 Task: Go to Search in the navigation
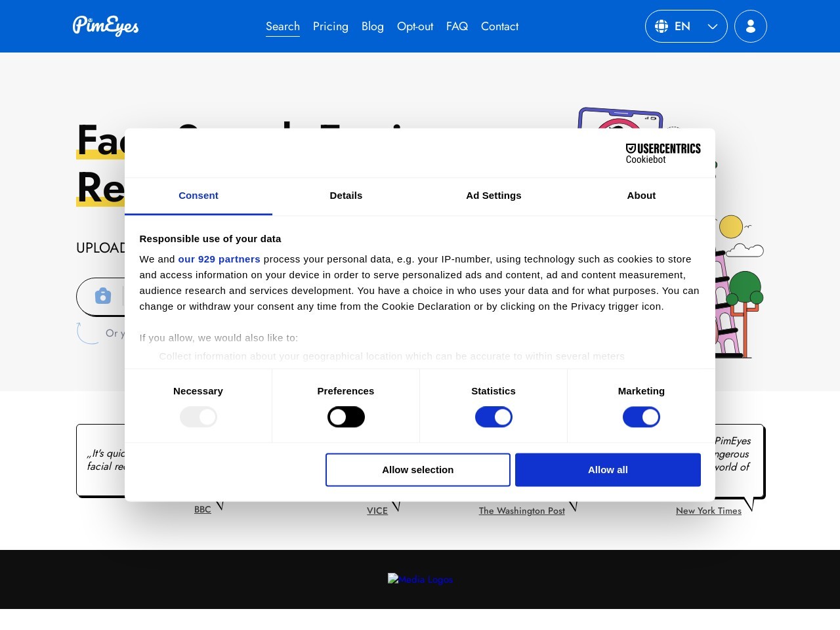pyautogui.click(x=283, y=26)
